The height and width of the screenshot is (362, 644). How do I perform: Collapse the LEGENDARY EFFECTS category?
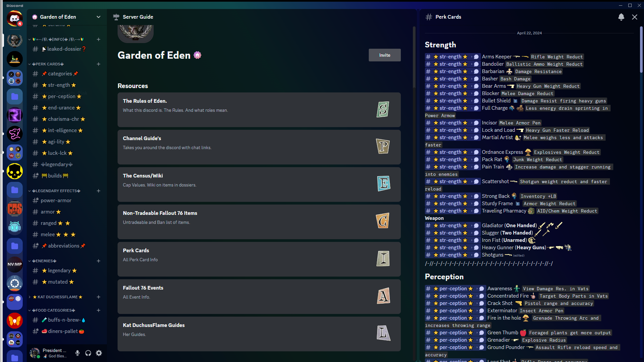pyautogui.click(x=29, y=191)
